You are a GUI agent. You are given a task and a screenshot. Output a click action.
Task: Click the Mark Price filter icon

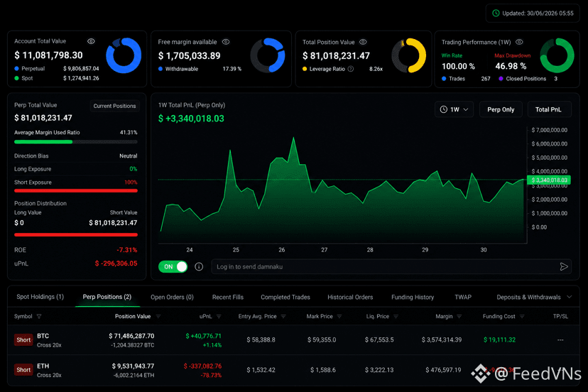(x=339, y=317)
